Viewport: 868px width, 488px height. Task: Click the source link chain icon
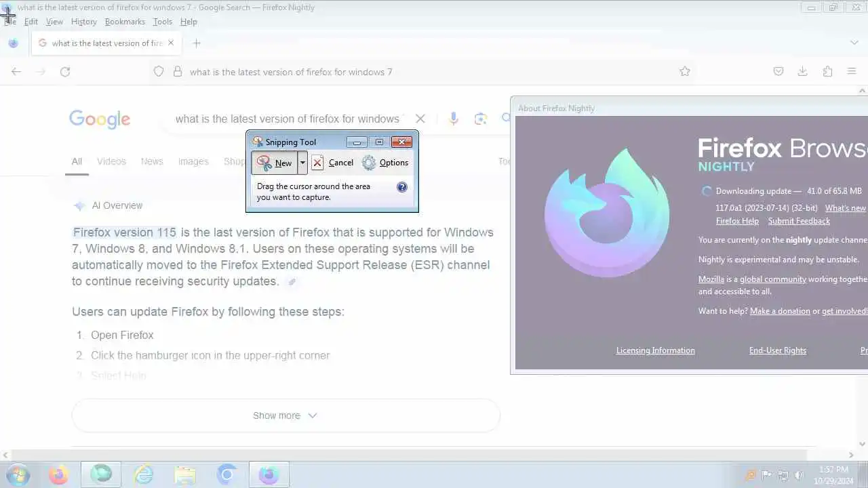292,282
